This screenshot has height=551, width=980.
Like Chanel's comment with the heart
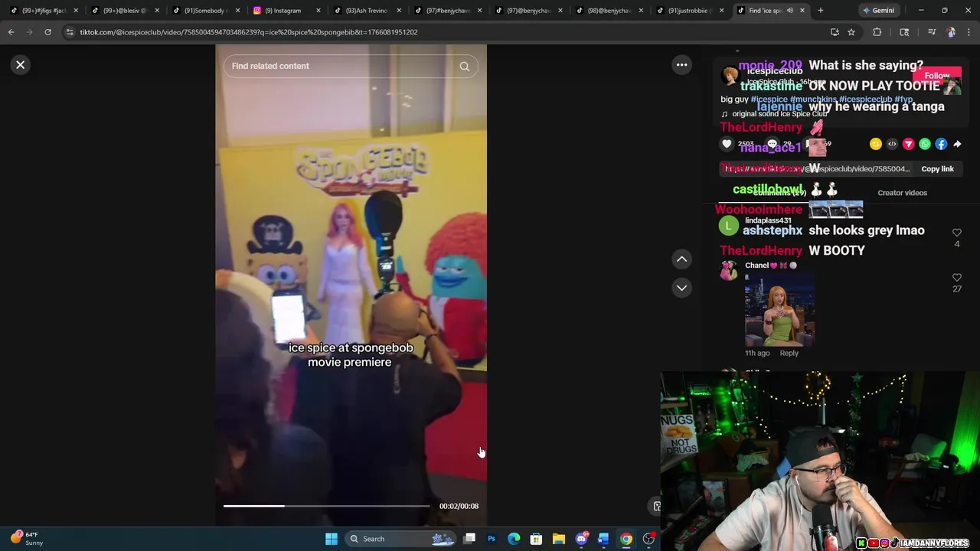(x=957, y=278)
